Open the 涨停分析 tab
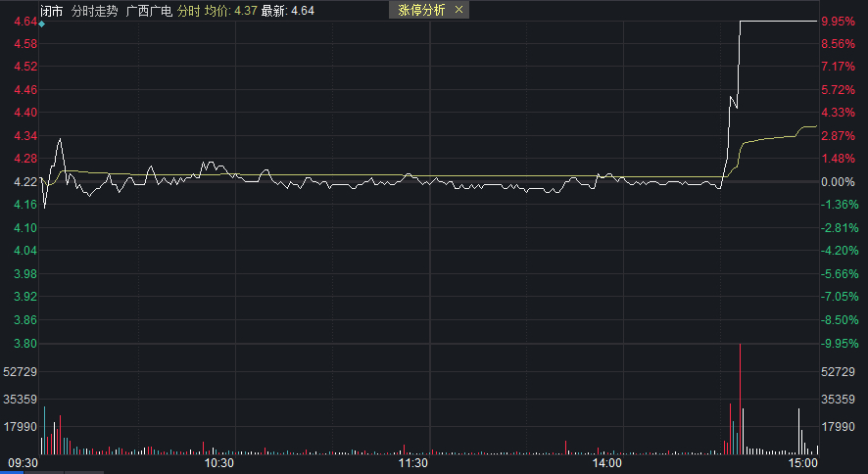The width and height of the screenshot is (868, 474). (420, 10)
